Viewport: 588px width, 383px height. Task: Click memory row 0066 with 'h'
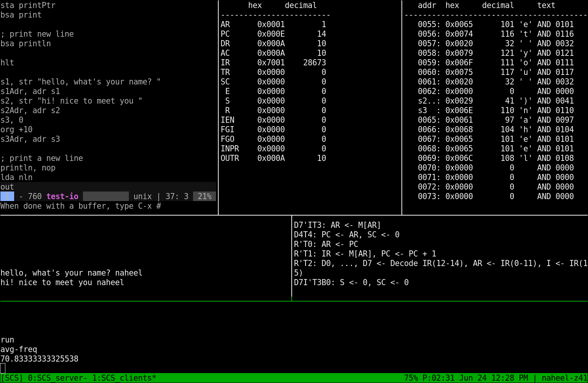click(496, 130)
